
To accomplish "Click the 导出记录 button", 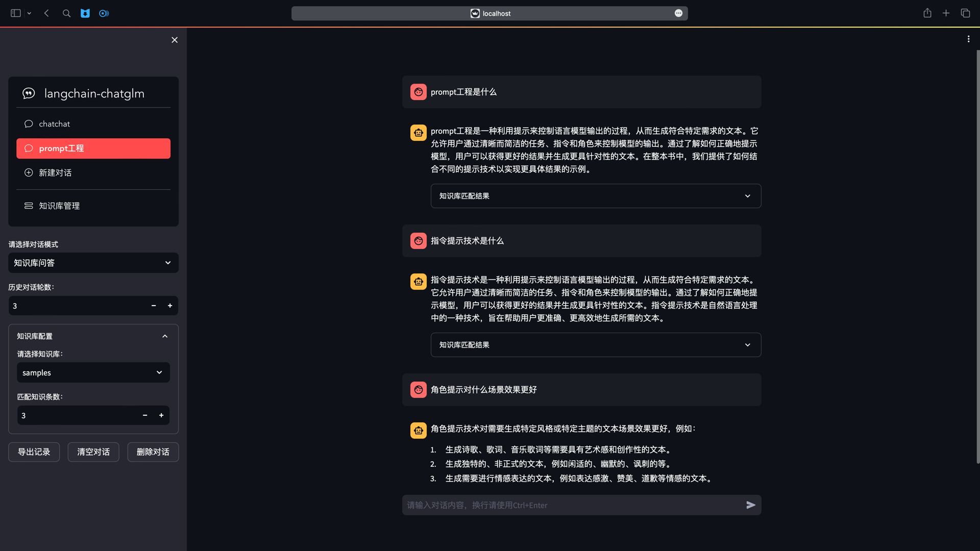I will (x=34, y=452).
